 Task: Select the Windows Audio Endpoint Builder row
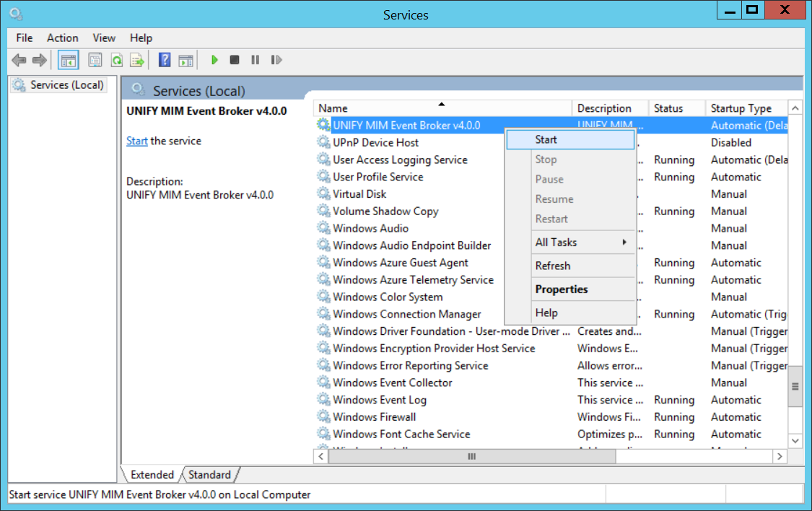pyautogui.click(x=551, y=245)
